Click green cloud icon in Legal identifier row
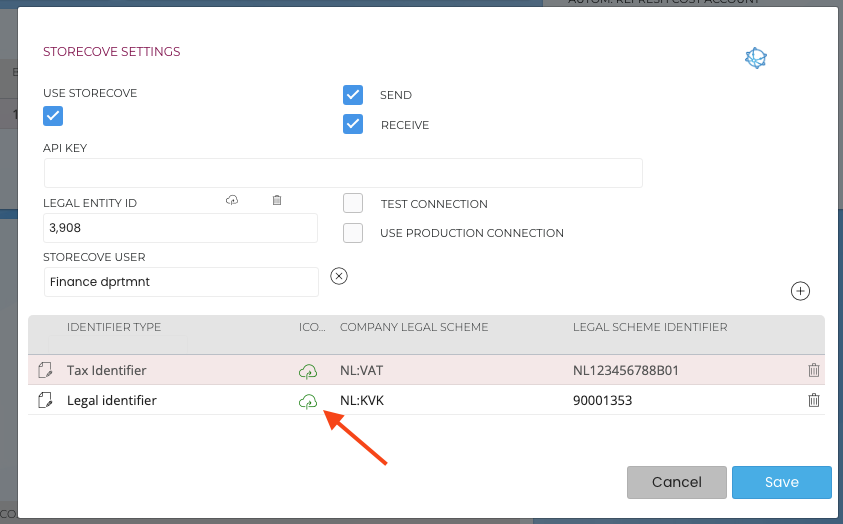 308,402
